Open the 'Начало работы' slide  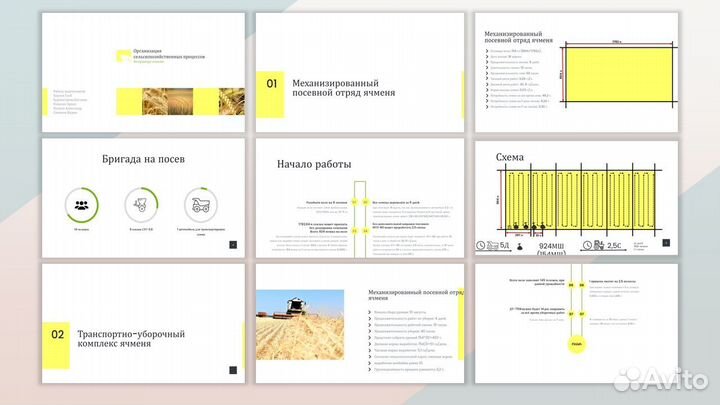point(360,198)
